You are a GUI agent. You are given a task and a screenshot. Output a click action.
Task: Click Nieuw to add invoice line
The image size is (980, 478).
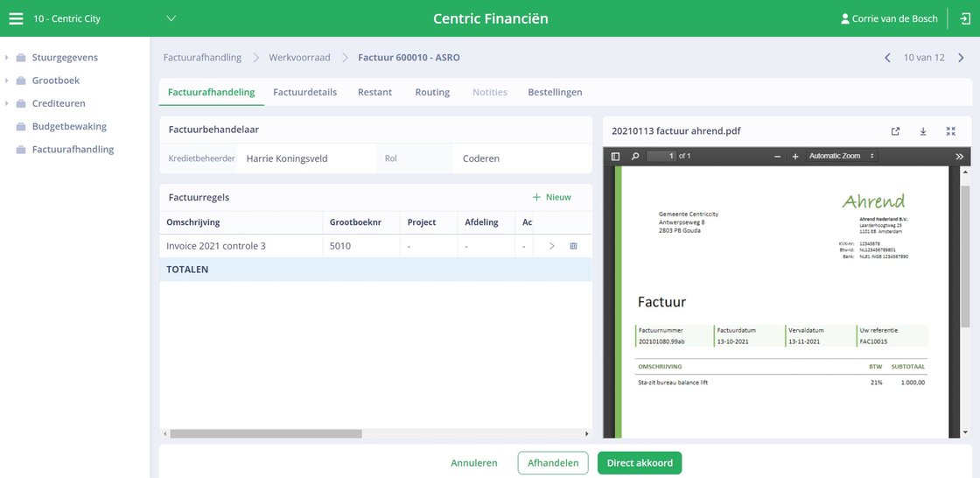552,197
